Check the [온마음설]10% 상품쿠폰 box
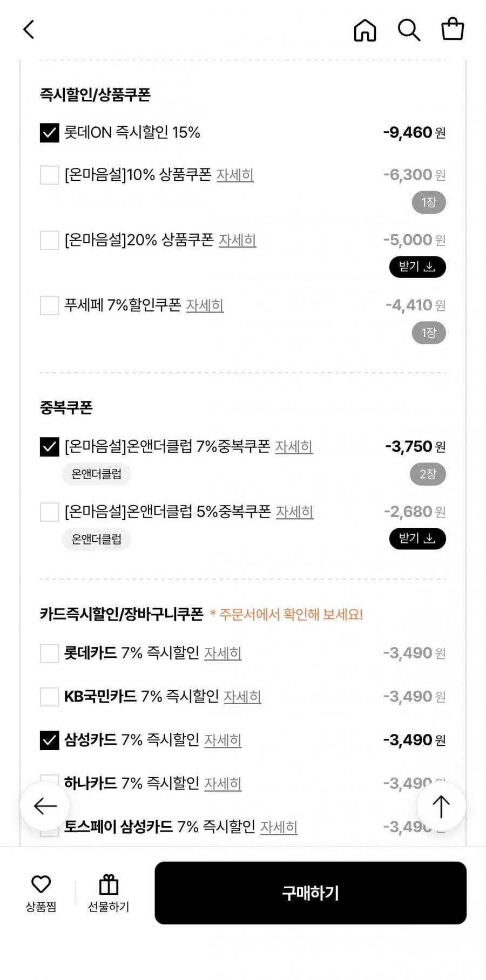The height and width of the screenshot is (980, 486). pyautogui.click(x=50, y=175)
